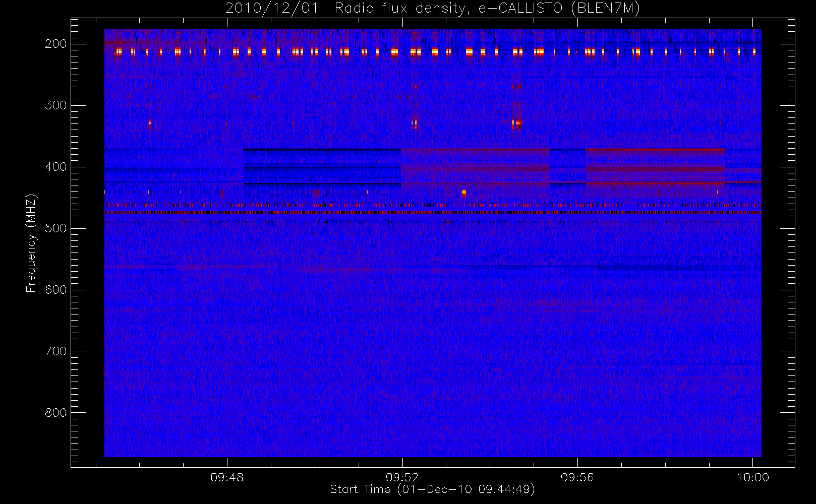This screenshot has width=816, height=504.
Task: Click the 800 frequency tick label
Action: click(56, 413)
